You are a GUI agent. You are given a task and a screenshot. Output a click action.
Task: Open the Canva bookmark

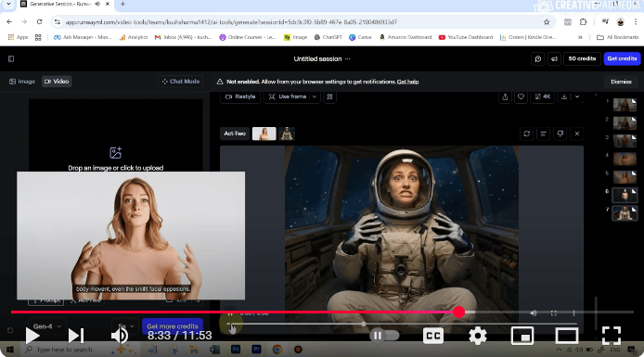(x=360, y=37)
